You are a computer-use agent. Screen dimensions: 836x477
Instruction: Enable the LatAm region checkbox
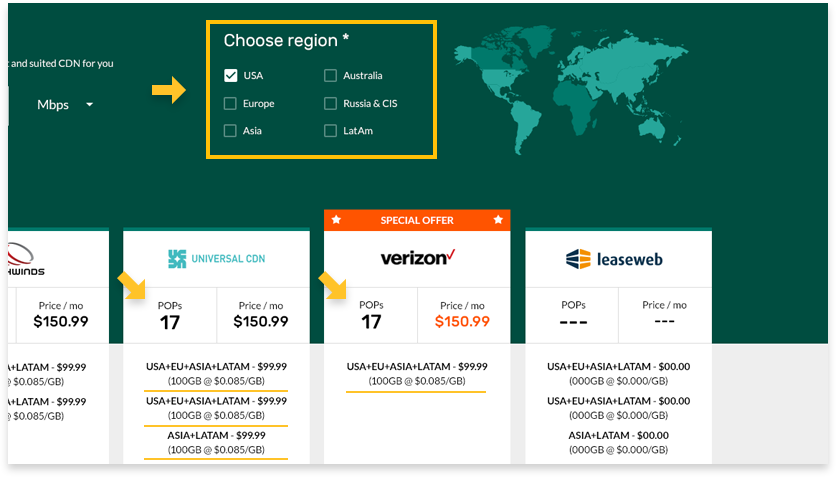tap(331, 131)
